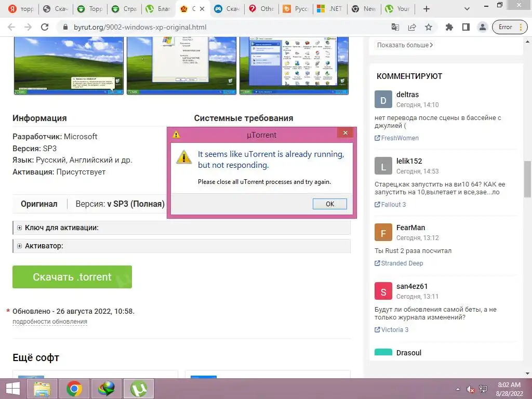Click the muted volume tray icon
The width and height of the screenshot is (532, 399).
[471, 389]
